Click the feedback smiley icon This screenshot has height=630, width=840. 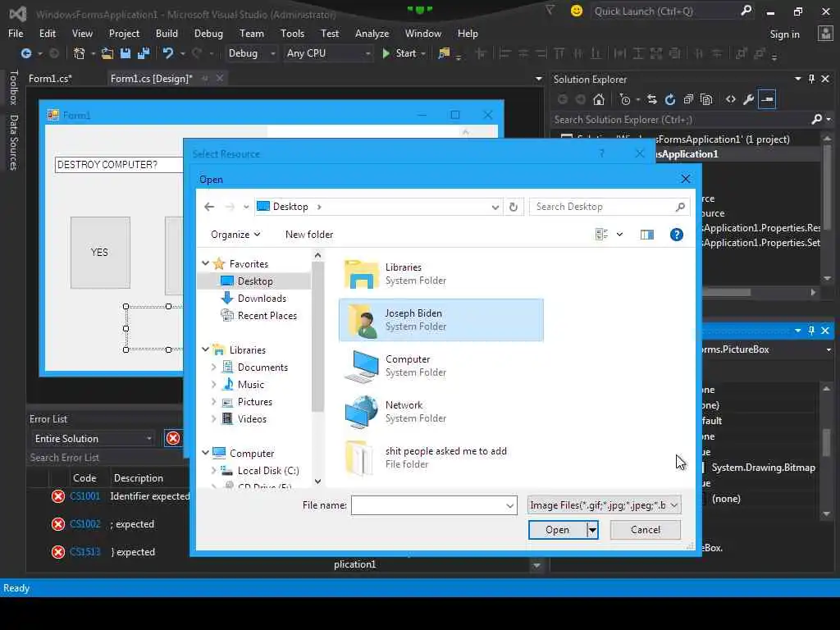pyautogui.click(x=577, y=11)
